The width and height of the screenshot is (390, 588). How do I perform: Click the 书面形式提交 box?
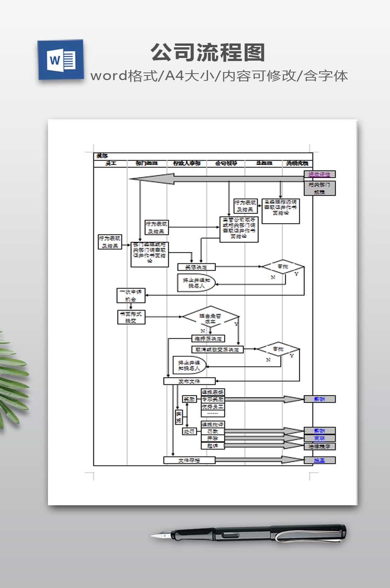[131, 317]
